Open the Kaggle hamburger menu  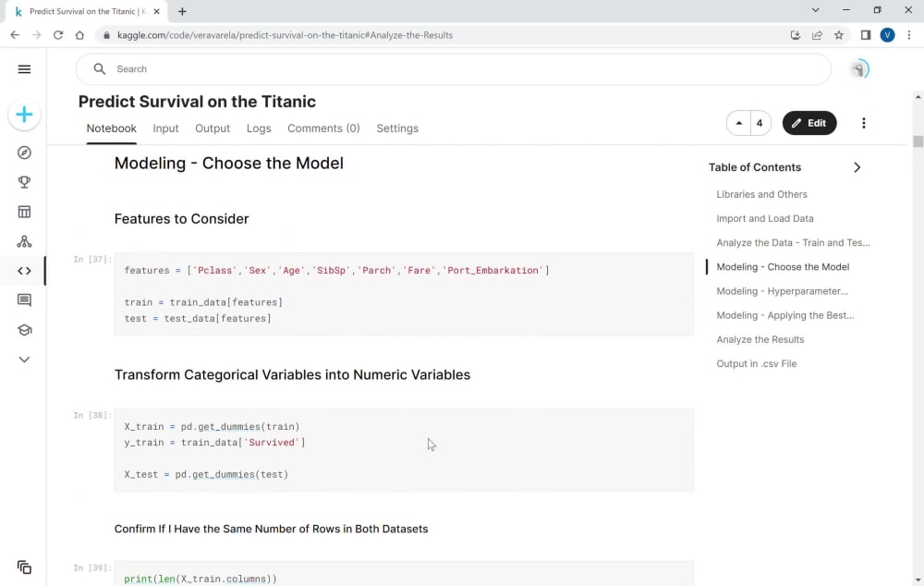[24, 69]
